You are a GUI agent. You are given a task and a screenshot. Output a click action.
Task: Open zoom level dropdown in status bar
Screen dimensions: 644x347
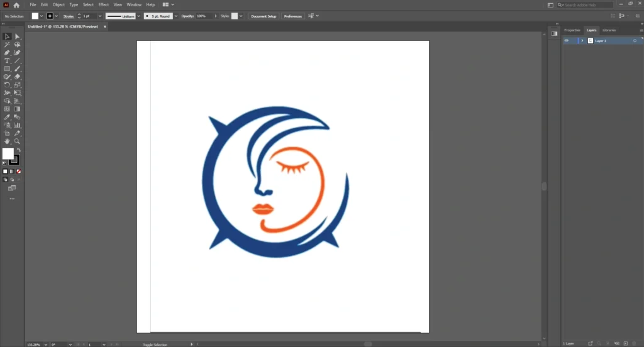45,344
